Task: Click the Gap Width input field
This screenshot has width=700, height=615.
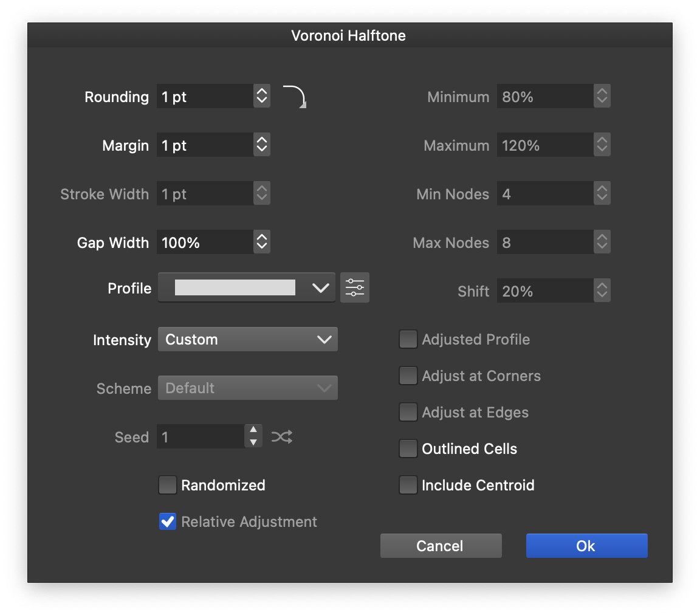Action: (205, 242)
